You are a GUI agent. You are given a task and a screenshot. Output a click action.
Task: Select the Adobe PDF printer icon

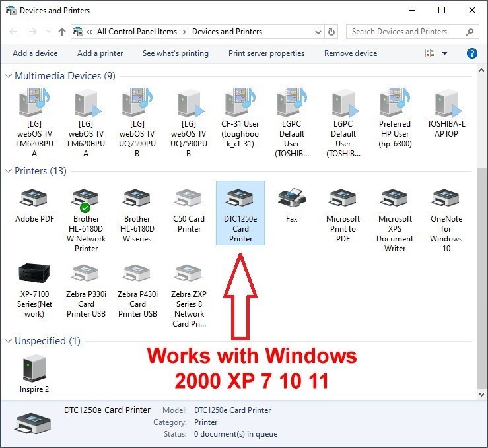pyautogui.click(x=34, y=198)
